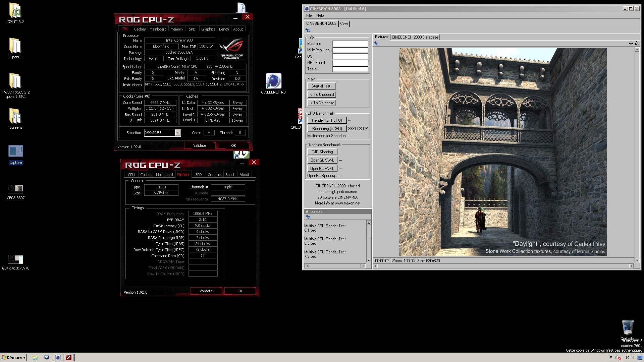Click the pin icon in Pictures panel
The width and height of the screenshot is (644, 362).
pyautogui.click(x=376, y=43)
